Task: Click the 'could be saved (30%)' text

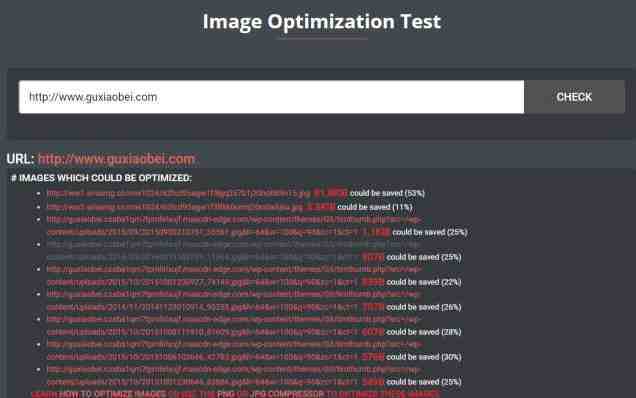Action: coord(424,357)
